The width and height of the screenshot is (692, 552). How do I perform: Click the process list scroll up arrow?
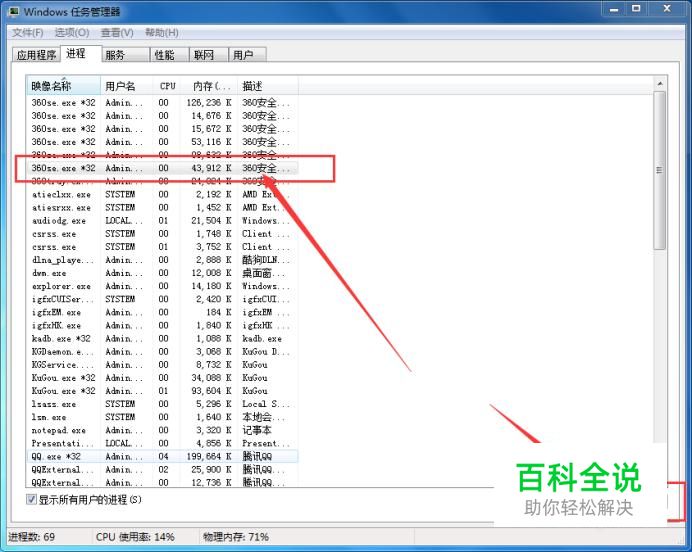tap(659, 85)
